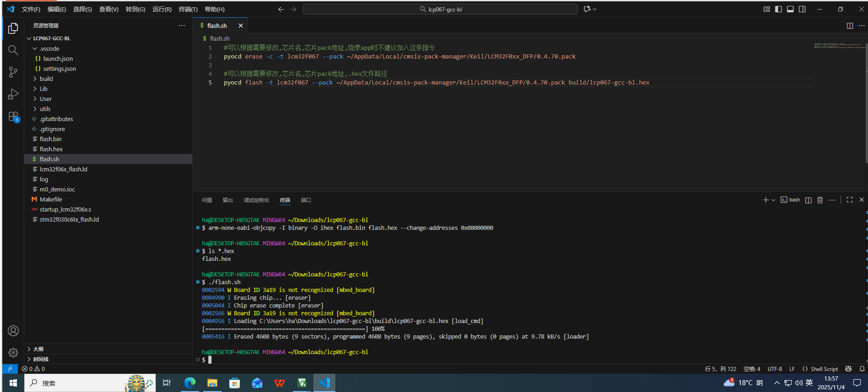Viewport: 868px width, 392px height.
Task: Toggle the primary sidebar visibility
Action: (778, 9)
